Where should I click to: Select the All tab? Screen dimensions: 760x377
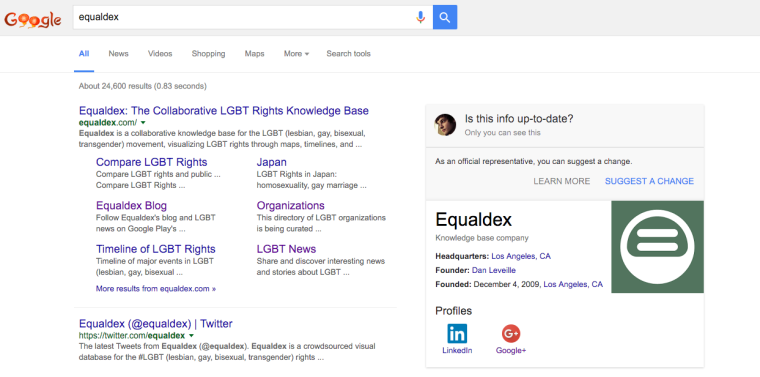click(84, 54)
